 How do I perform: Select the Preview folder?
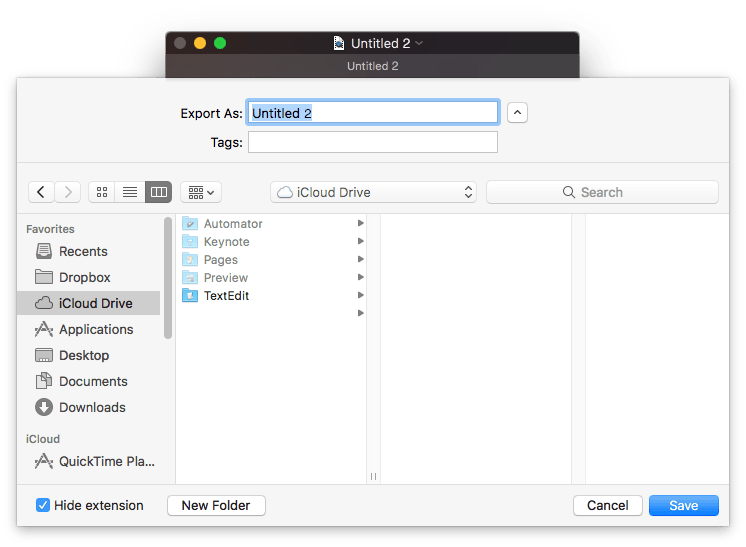pyautogui.click(x=273, y=278)
